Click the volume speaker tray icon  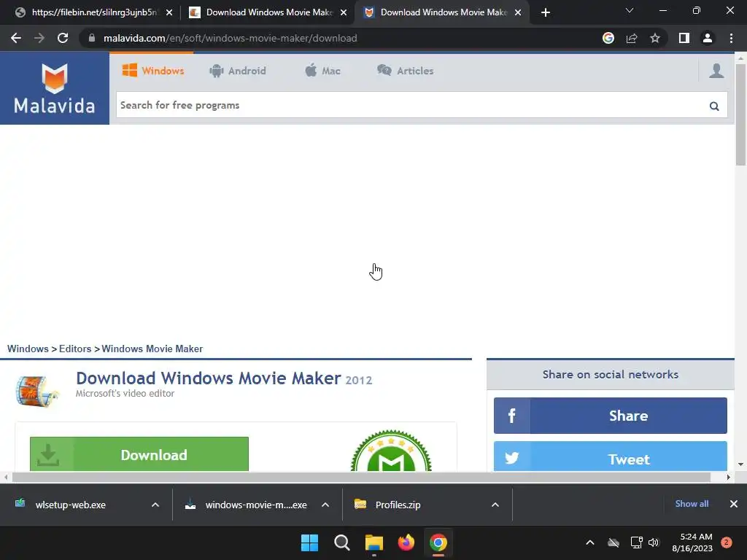[x=654, y=542]
